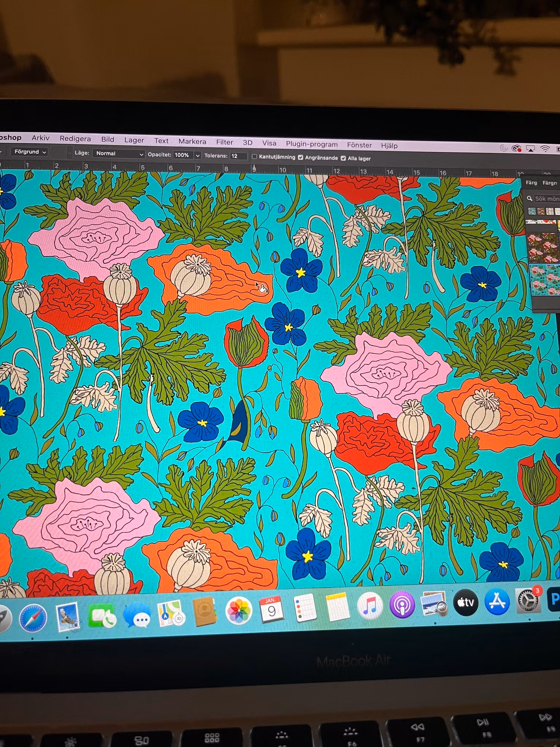560x747 pixels.
Task: Open the Opacitet percentage dropdown arrow
Action: point(198,155)
